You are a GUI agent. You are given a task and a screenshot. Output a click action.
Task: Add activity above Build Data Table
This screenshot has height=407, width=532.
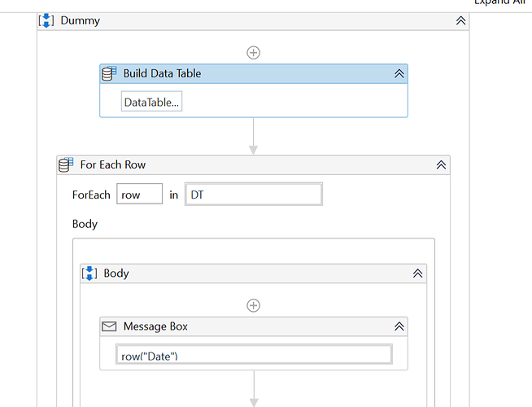pos(254,52)
